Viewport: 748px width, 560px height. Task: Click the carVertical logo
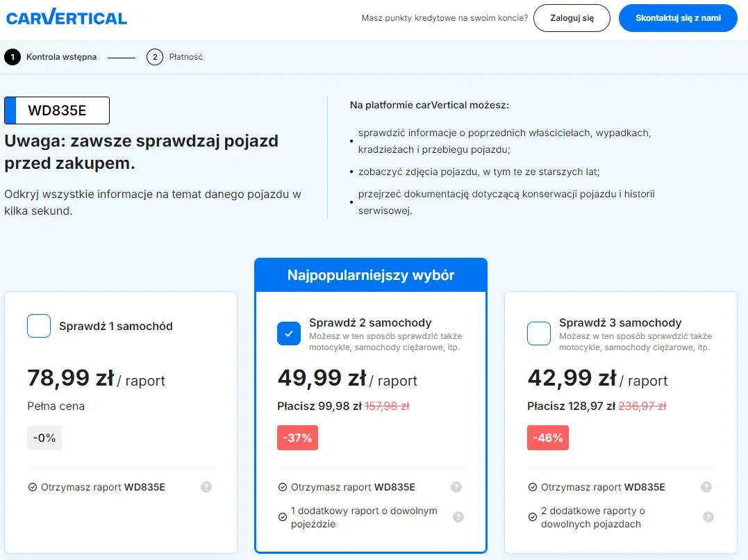click(x=66, y=17)
